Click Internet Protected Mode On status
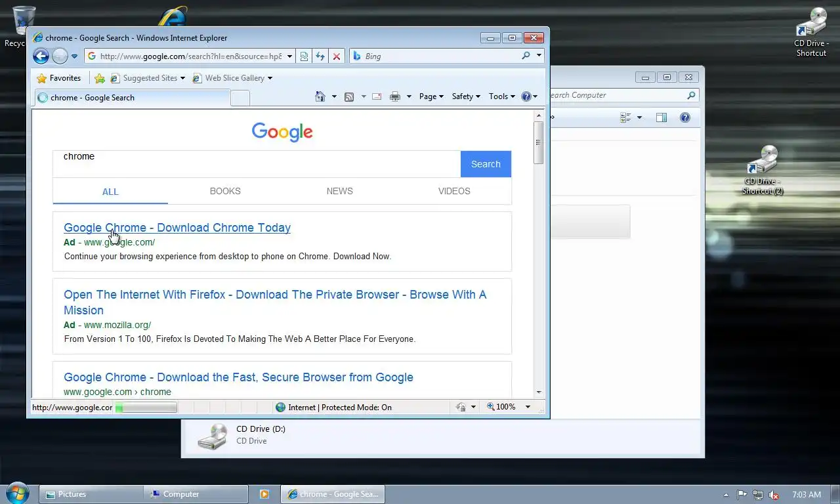 coord(333,408)
